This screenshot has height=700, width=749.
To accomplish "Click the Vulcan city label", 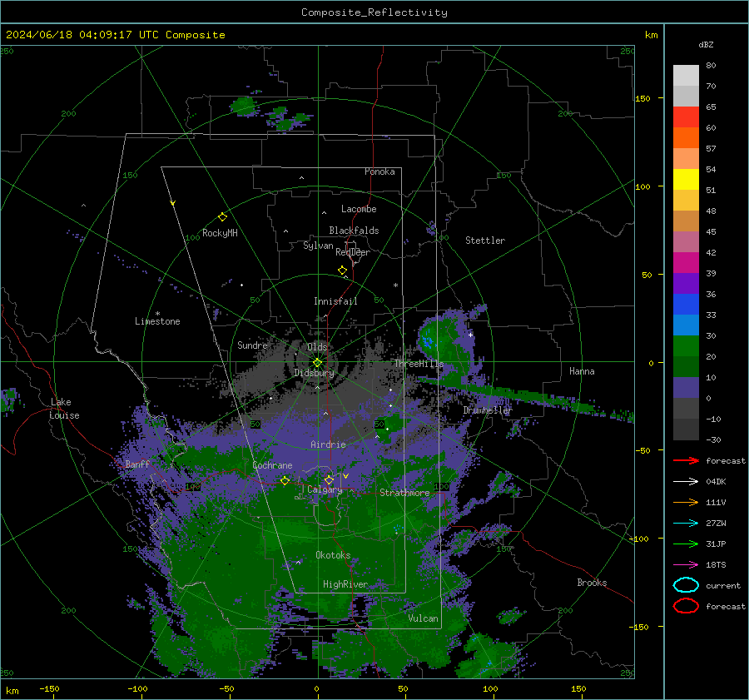I will (x=423, y=618).
